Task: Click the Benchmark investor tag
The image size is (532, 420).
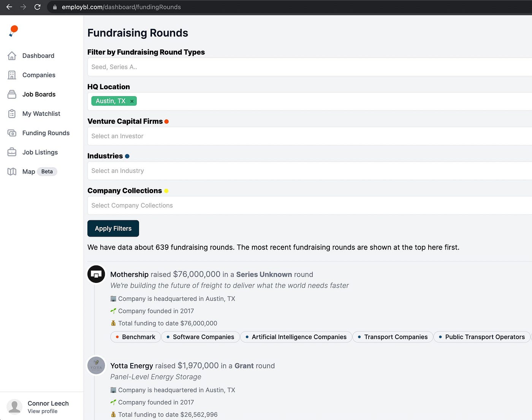Action: pos(136,337)
